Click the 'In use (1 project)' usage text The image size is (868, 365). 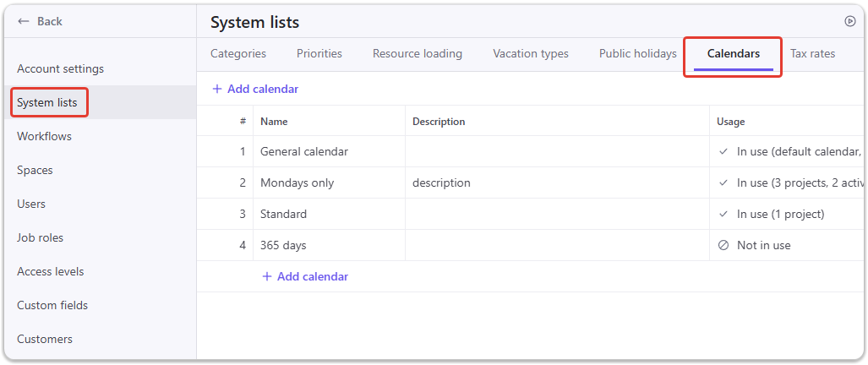781,214
